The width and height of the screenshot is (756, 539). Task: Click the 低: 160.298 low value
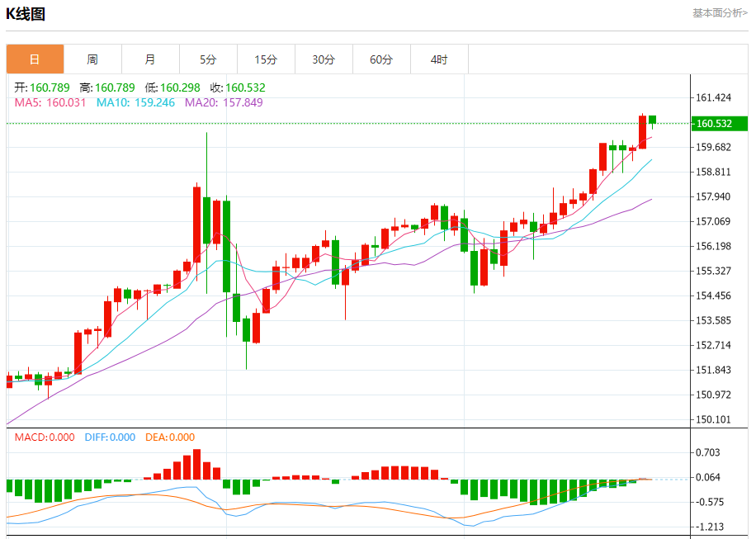coord(172,87)
